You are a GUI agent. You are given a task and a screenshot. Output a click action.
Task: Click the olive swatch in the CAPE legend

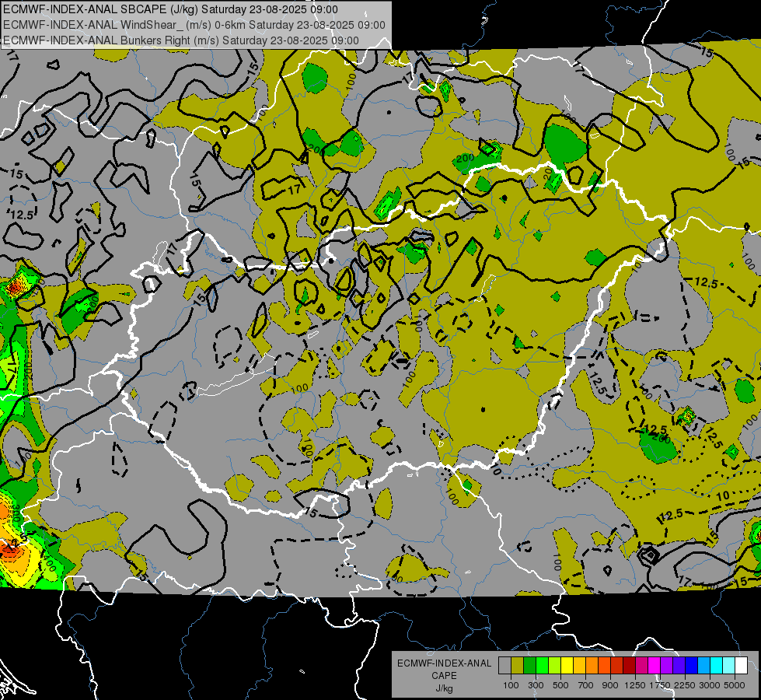tap(518, 666)
